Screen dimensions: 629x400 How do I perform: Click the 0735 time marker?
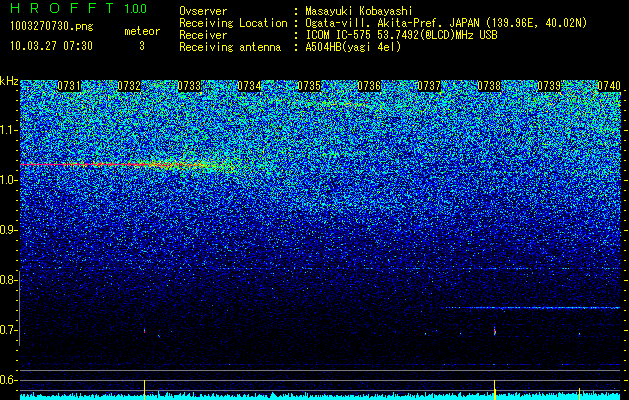pos(309,86)
